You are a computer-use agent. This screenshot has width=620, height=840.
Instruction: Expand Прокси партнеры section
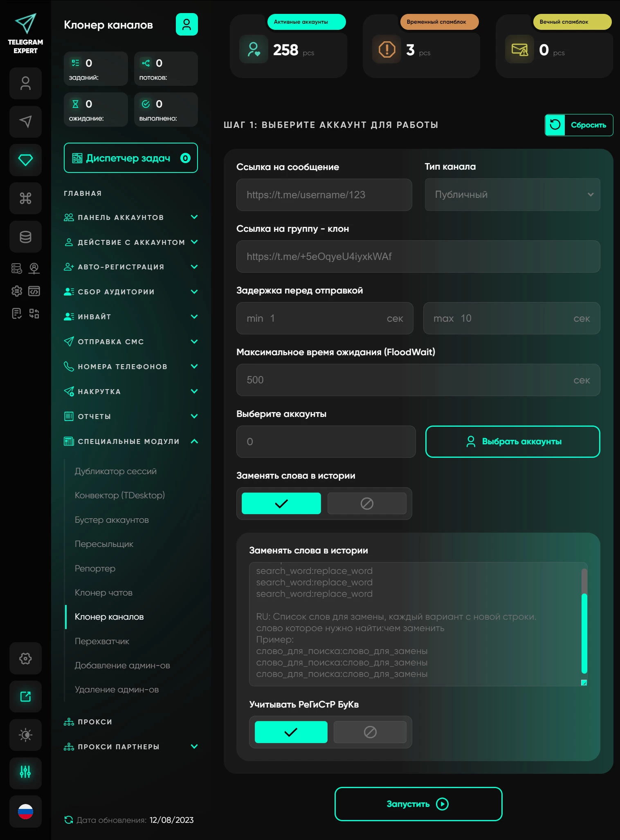tap(131, 747)
